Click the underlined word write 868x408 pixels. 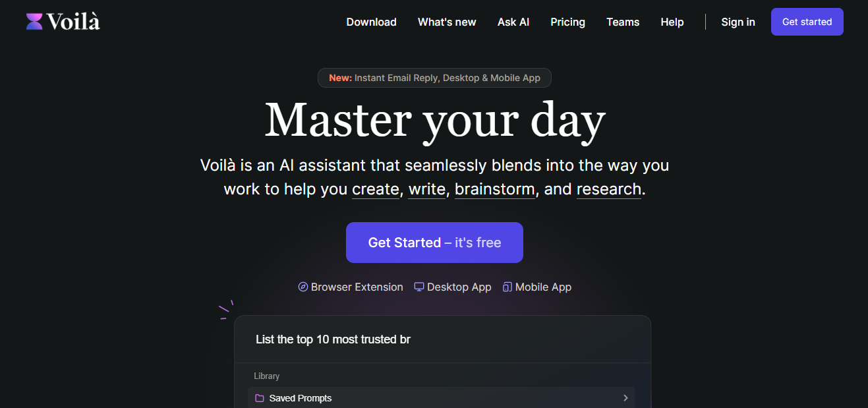click(x=427, y=189)
